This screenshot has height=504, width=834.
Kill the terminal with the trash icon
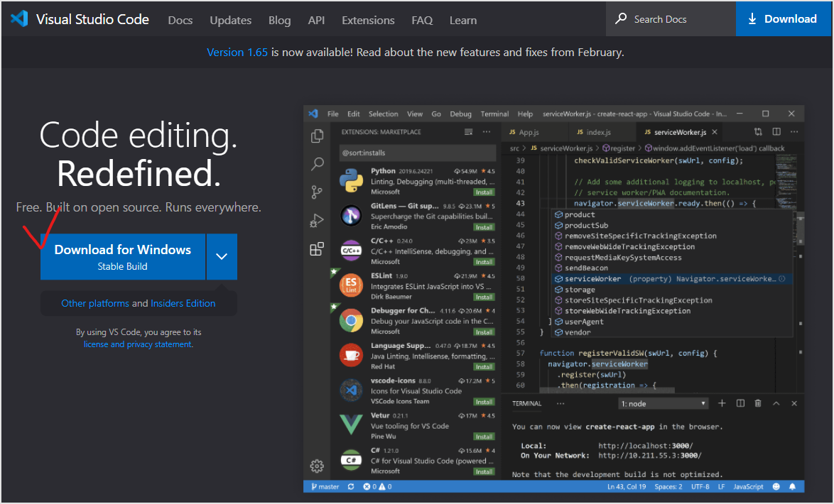coord(758,403)
